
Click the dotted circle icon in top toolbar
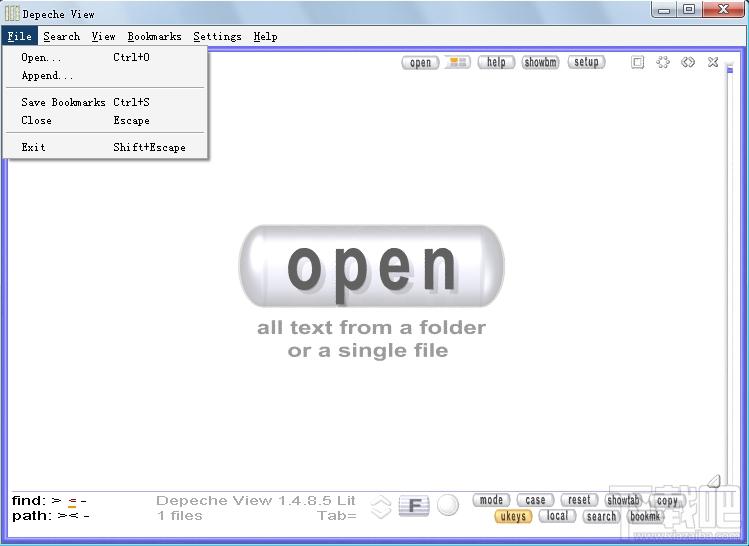coord(663,62)
